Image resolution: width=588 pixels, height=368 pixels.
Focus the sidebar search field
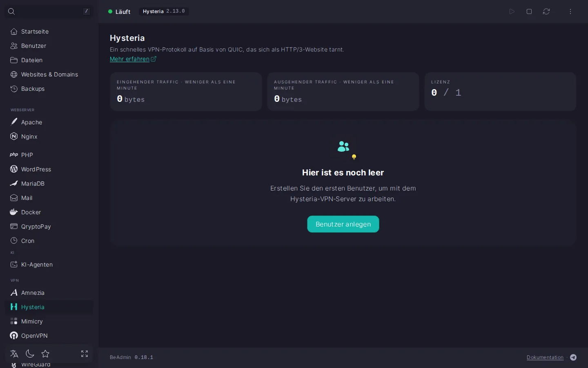coord(49,11)
